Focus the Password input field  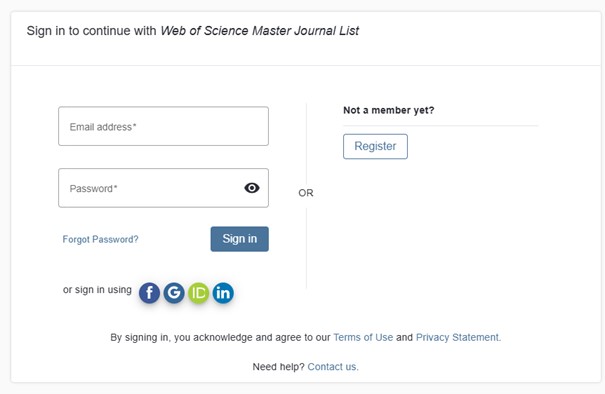(x=163, y=188)
